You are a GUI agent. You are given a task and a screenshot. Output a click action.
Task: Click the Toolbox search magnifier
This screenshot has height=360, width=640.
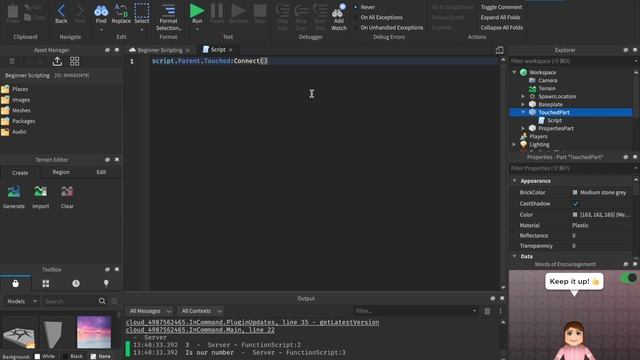click(102, 301)
